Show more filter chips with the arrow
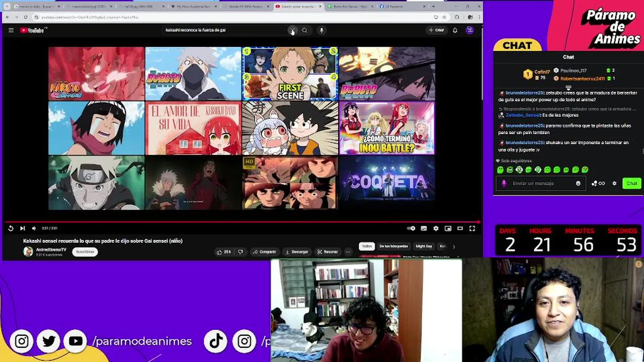This screenshot has width=644, height=362. coord(453,246)
